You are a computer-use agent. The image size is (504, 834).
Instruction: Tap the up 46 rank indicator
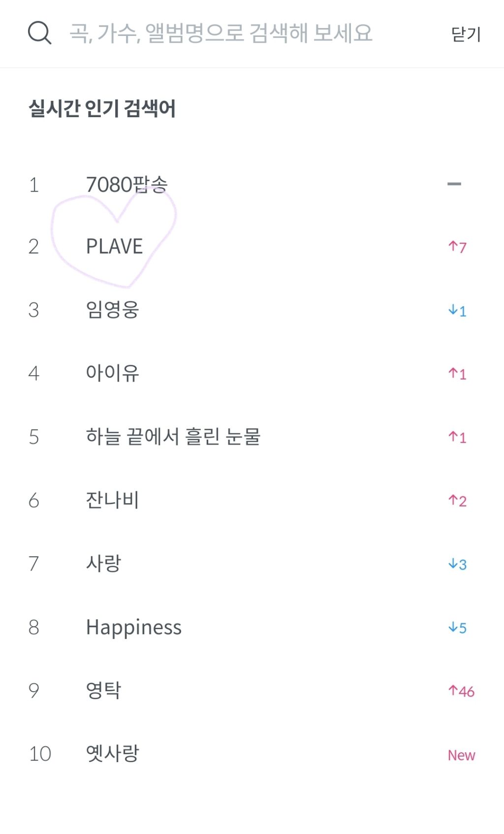pyautogui.click(x=461, y=691)
